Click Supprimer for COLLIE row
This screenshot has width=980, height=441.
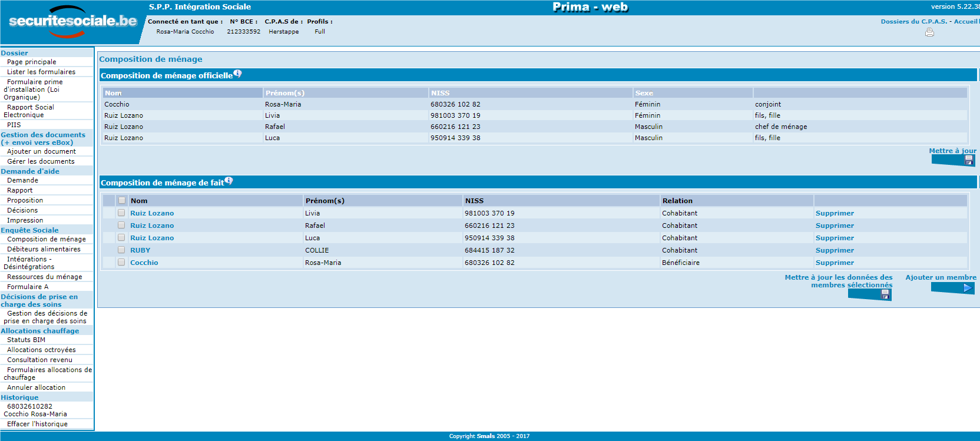coord(835,250)
